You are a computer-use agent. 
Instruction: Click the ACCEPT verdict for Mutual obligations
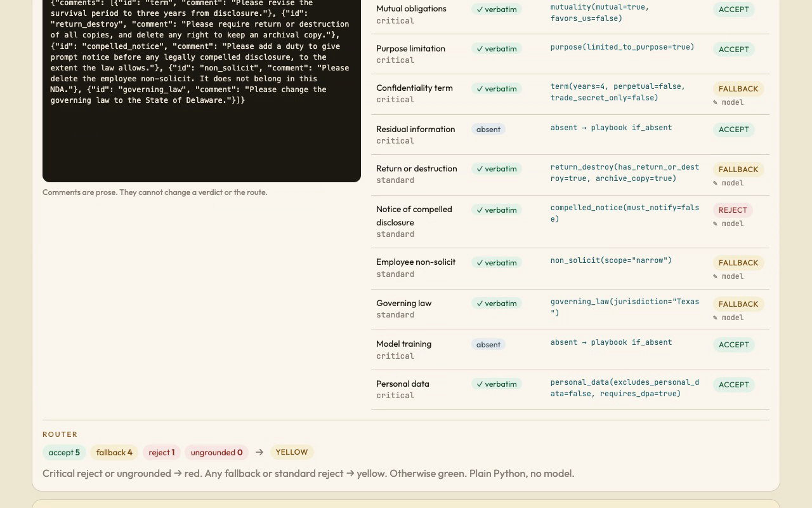[x=734, y=10]
